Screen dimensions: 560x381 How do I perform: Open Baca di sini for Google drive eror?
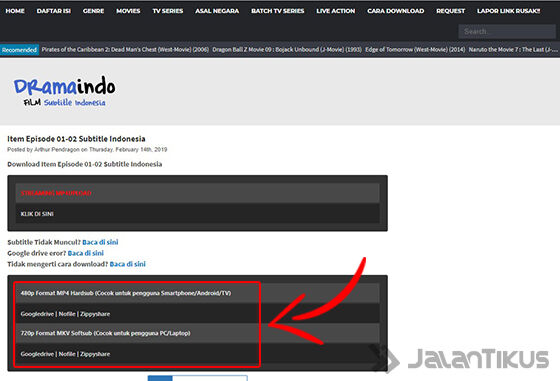click(86, 253)
